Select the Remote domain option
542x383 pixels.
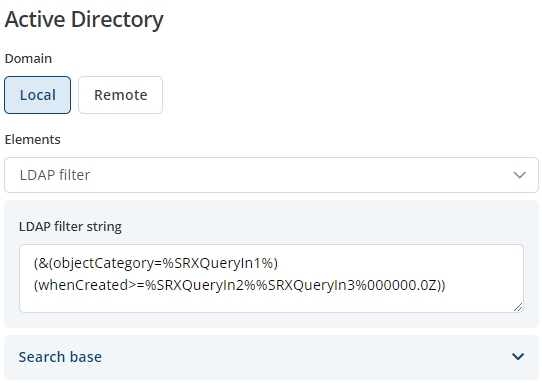pyautogui.click(x=120, y=95)
